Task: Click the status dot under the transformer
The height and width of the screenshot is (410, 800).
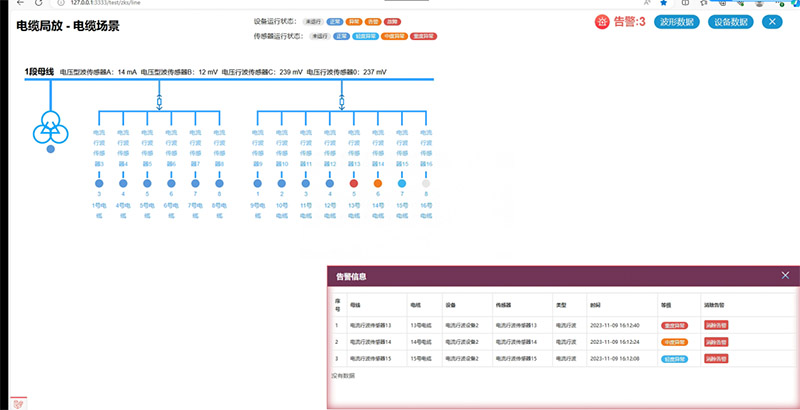Action: point(51,149)
